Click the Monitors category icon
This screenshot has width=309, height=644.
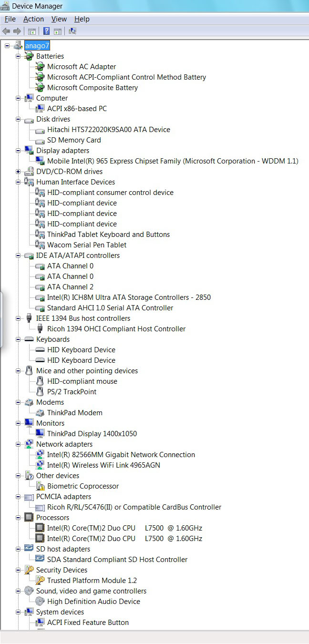tap(29, 423)
